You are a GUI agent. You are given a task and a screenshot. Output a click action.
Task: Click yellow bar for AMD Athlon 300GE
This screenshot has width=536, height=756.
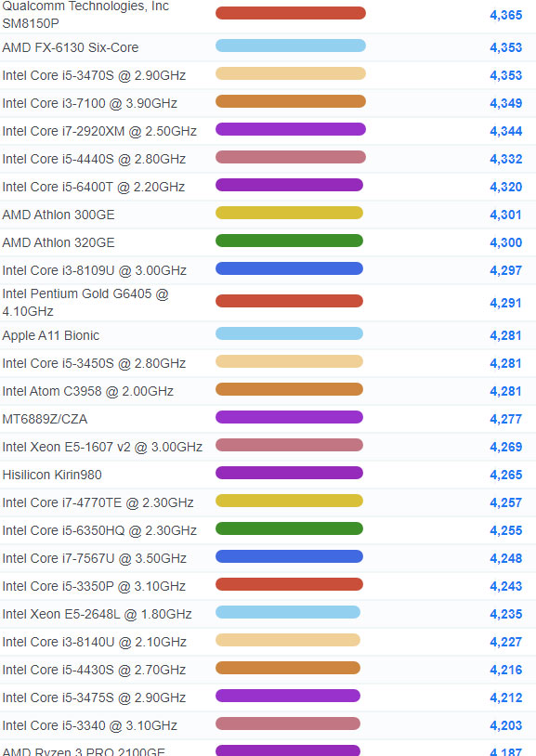[289, 213]
